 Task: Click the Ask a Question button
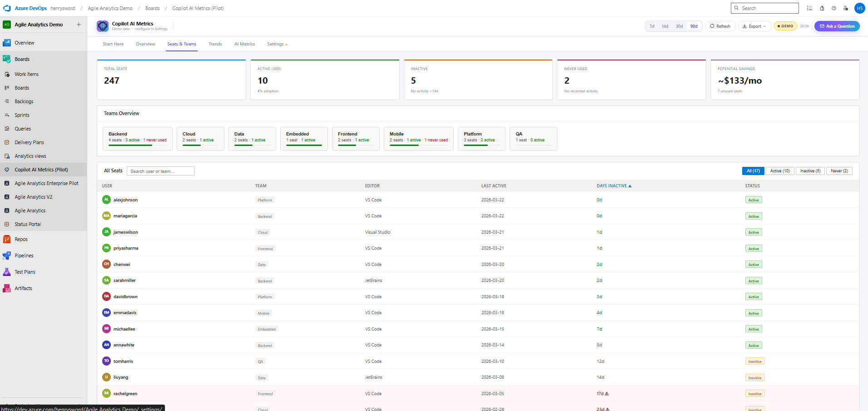pyautogui.click(x=837, y=26)
